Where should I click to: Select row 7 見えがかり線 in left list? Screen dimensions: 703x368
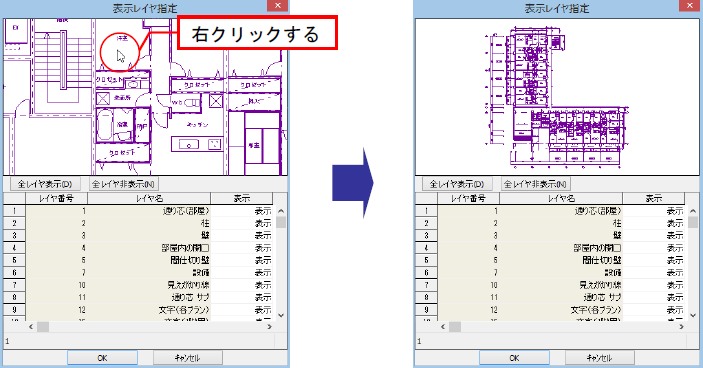138,285
